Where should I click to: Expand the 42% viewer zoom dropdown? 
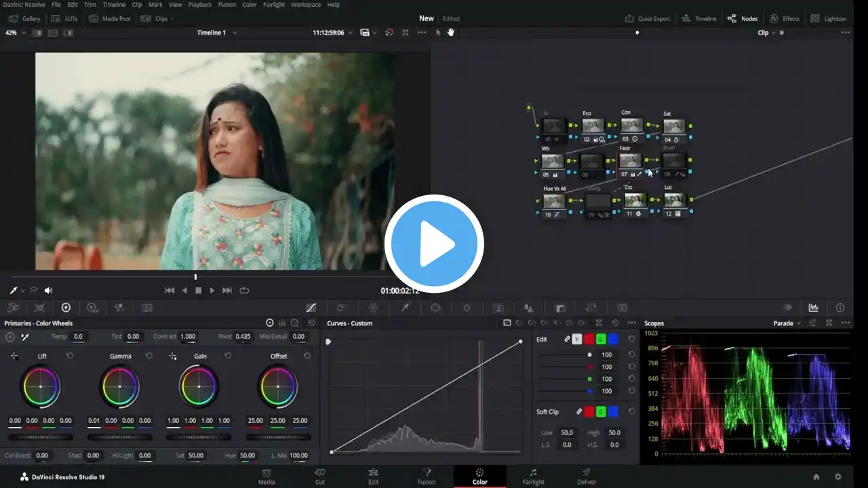point(15,33)
